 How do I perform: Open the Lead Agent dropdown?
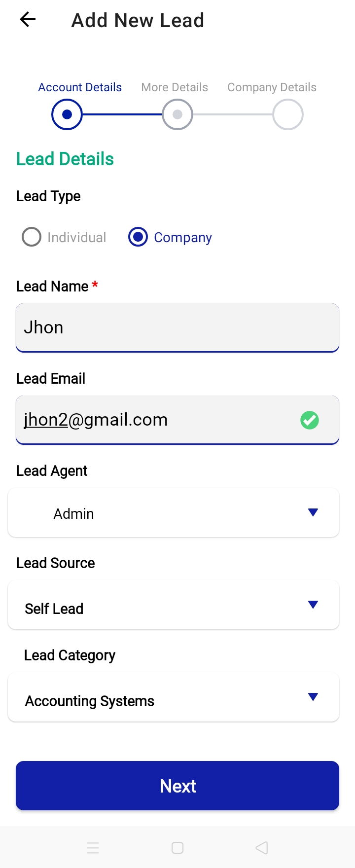tap(173, 512)
